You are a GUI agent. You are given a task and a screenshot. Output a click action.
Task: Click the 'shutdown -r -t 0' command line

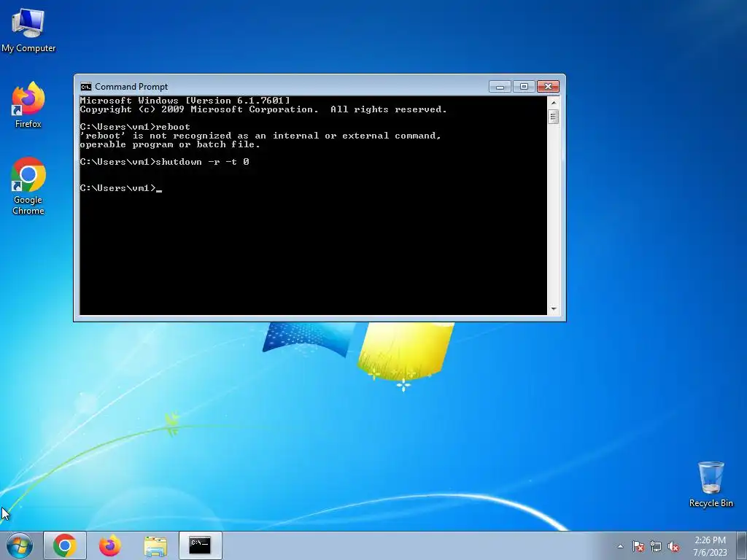164,162
